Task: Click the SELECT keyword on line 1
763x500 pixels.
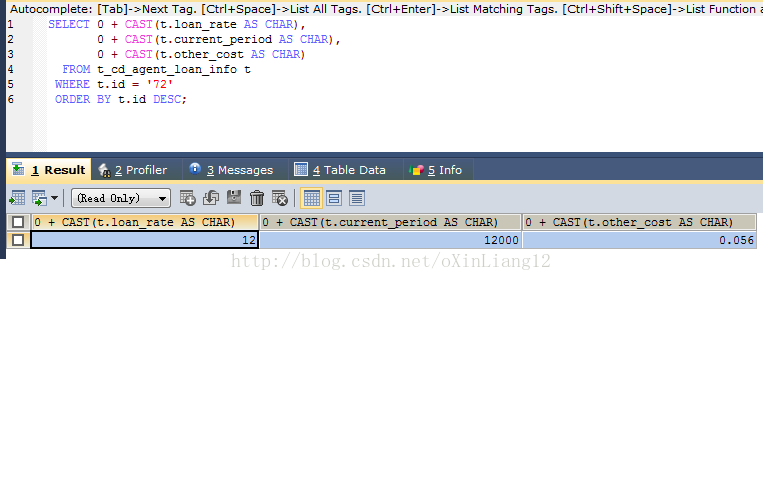Action: 69,24
